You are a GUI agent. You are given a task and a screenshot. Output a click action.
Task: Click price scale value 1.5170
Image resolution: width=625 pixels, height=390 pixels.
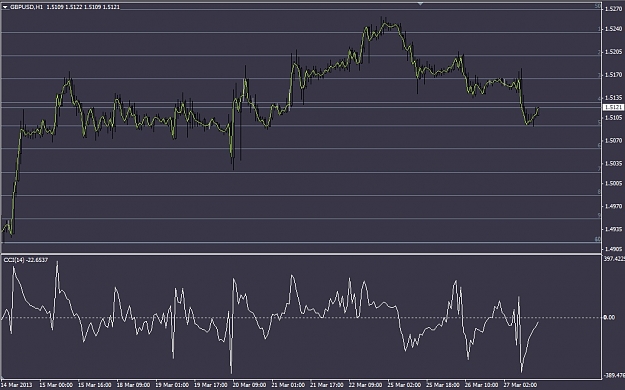[613, 75]
